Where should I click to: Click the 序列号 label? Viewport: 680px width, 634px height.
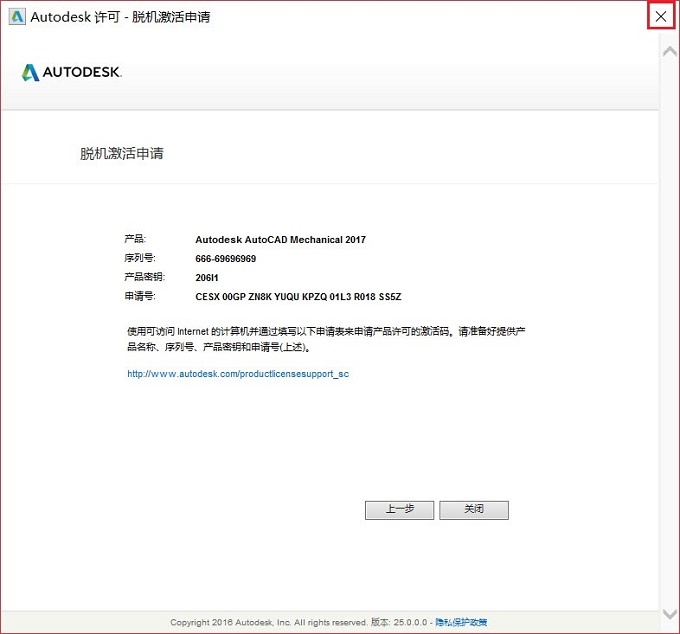(140, 258)
